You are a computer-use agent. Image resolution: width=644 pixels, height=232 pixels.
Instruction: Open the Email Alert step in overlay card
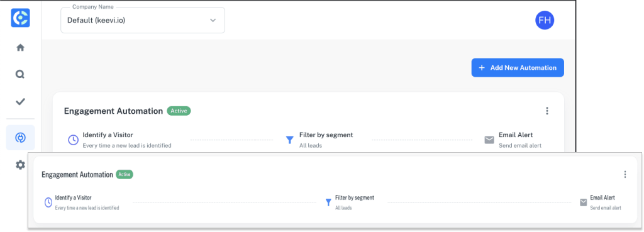(x=601, y=202)
